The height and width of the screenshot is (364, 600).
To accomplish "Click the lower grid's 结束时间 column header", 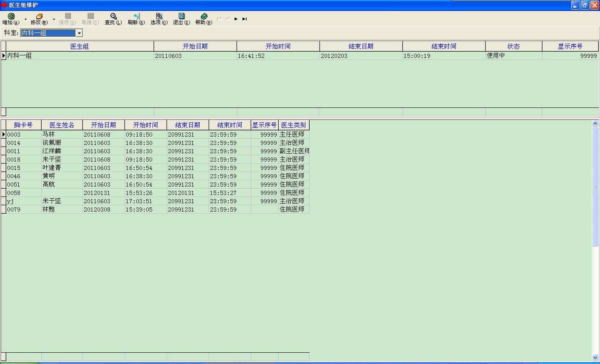I will [230, 125].
